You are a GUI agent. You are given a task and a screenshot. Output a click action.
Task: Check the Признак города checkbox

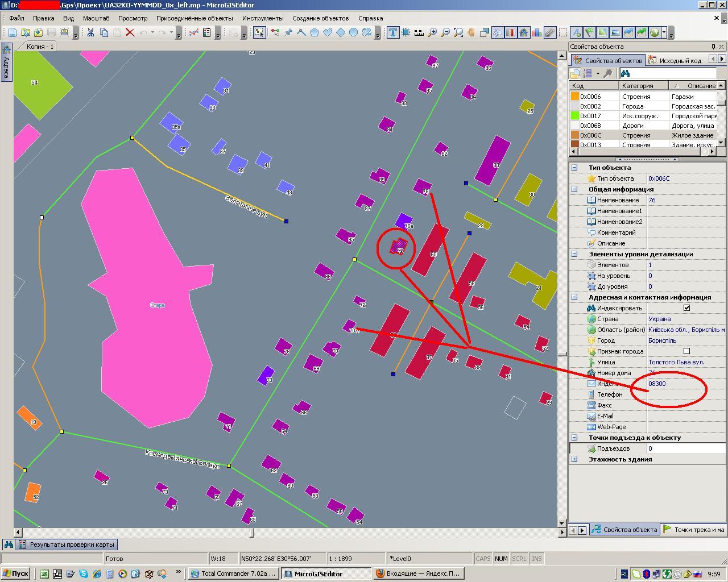point(686,351)
